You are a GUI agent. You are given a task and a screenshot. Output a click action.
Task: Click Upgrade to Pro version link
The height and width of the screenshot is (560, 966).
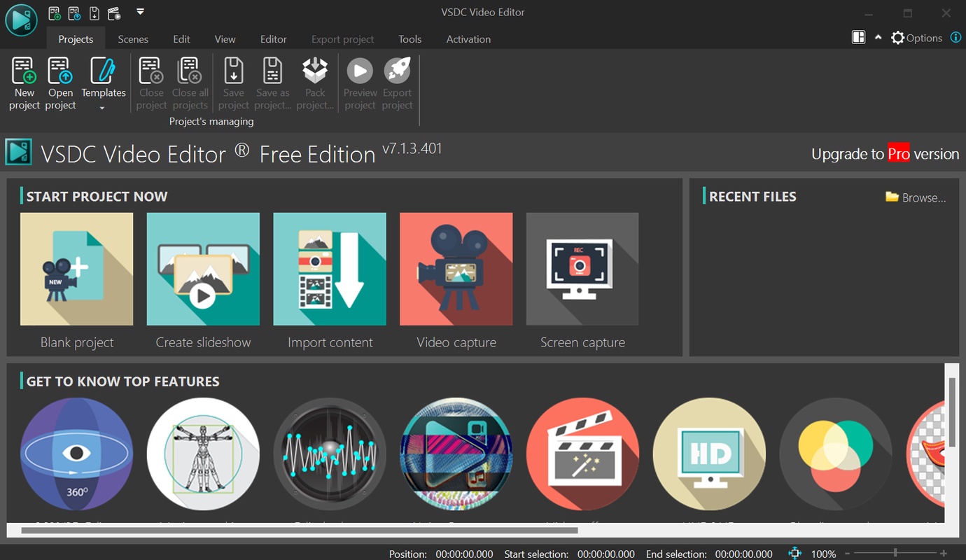tap(885, 154)
